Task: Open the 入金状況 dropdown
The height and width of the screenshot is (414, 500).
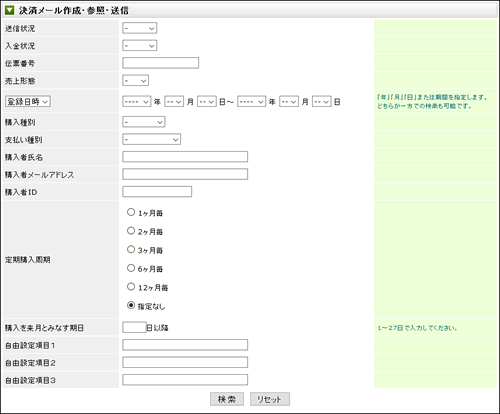Action: tap(140, 45)
